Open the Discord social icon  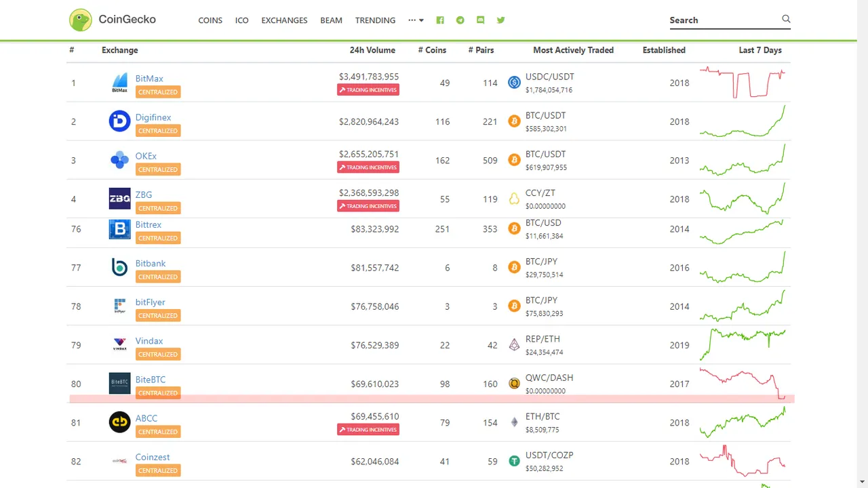(x=481, y=20)
